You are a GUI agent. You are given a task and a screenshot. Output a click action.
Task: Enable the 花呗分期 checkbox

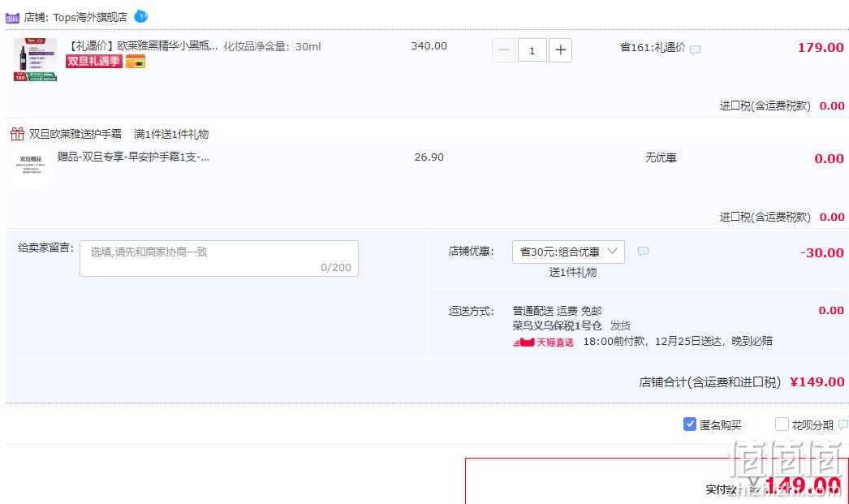coord(782,424)
